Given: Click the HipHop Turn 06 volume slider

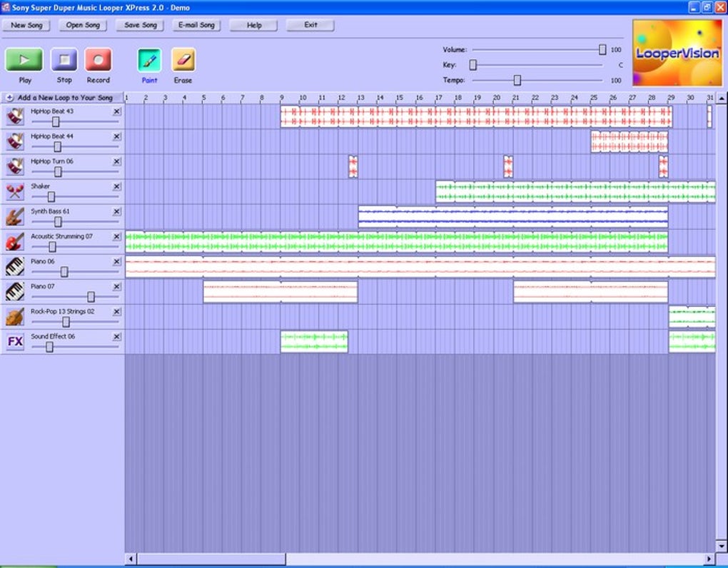Looking at the screenshot, I should pyautogui.click(x=58, y=172).
